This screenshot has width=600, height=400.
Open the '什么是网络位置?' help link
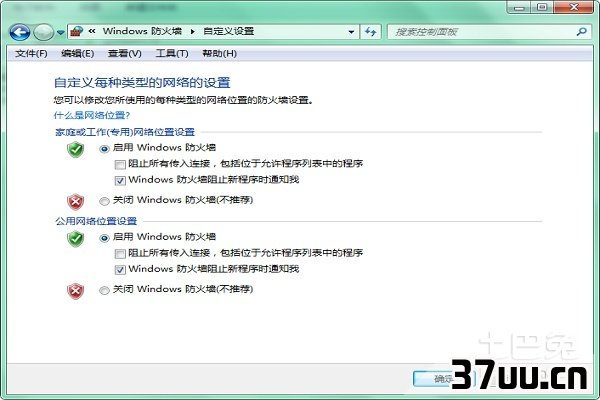[92, 115]
